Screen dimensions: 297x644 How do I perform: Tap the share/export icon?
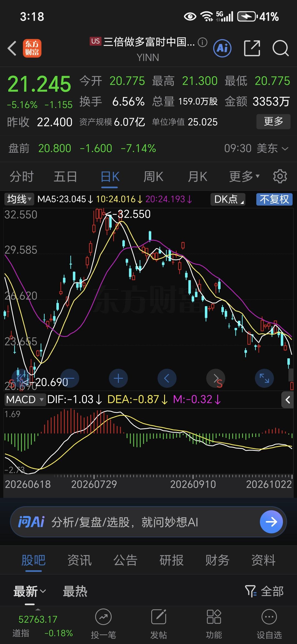pyautogui.click(x=252, y=48)
